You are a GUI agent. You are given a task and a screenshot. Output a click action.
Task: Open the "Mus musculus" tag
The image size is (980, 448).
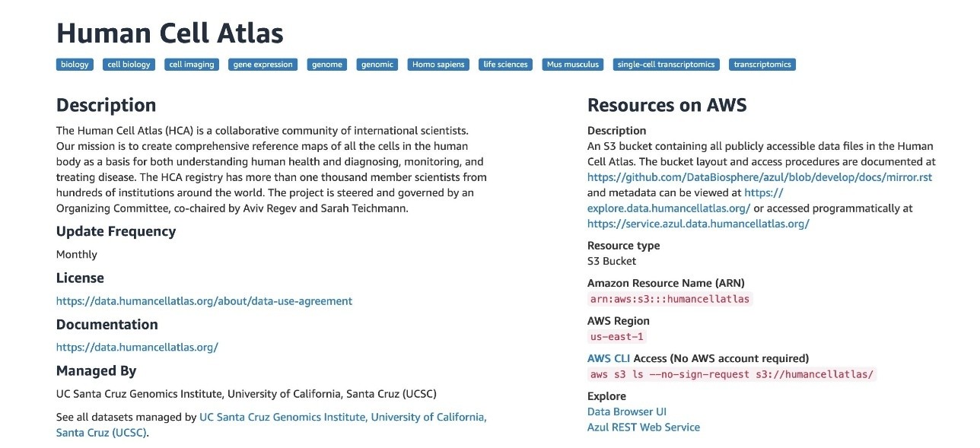coord(573,65)
